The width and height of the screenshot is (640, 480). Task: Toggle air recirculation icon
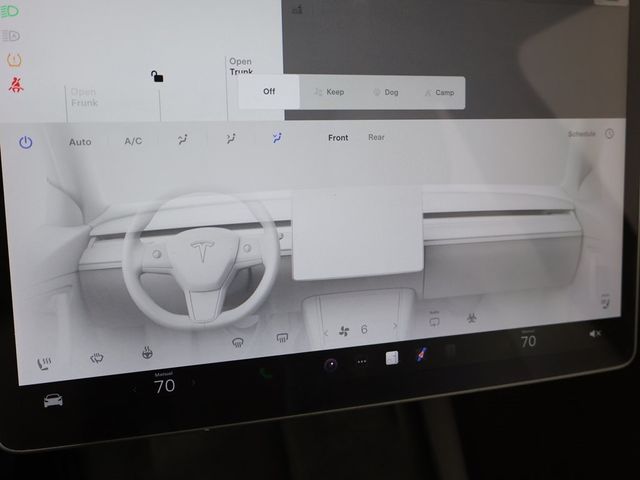click(x=434, y=319)
